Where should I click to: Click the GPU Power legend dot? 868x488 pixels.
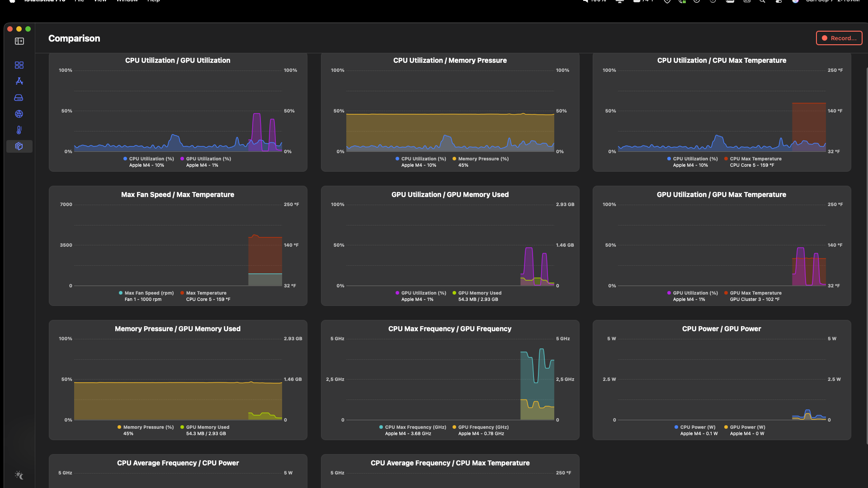726,427
